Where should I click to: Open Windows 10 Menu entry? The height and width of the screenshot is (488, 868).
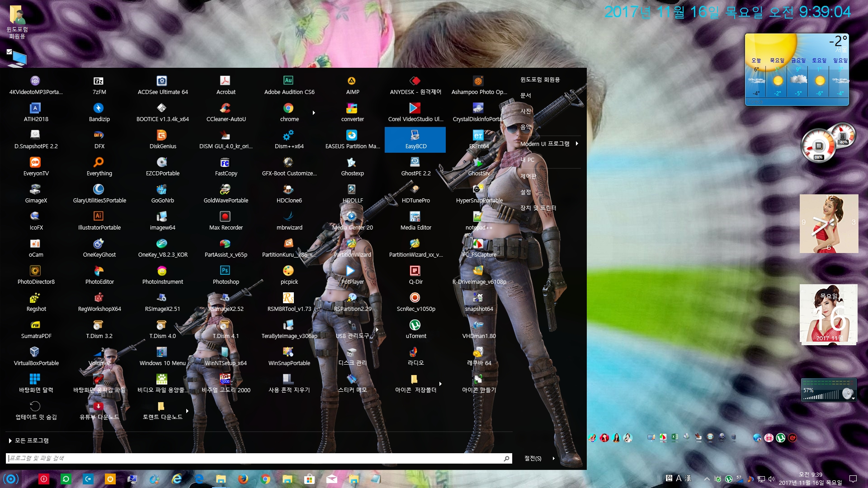[162, 357]
